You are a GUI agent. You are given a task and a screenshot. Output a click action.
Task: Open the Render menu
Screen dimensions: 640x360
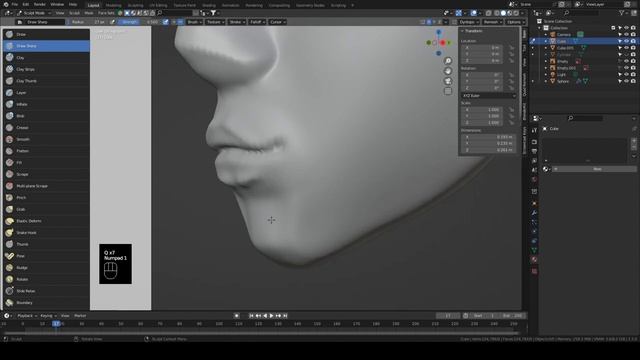pos(40,4)
